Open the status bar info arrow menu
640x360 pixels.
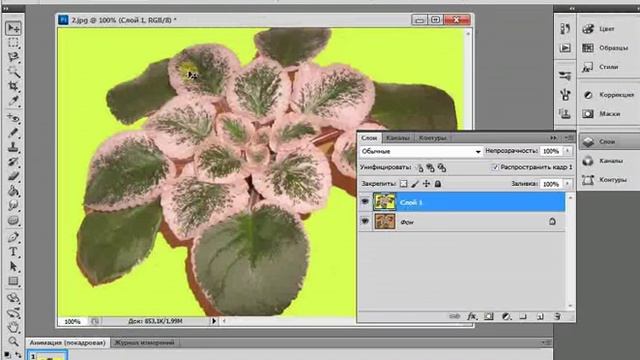pos(213,321)
